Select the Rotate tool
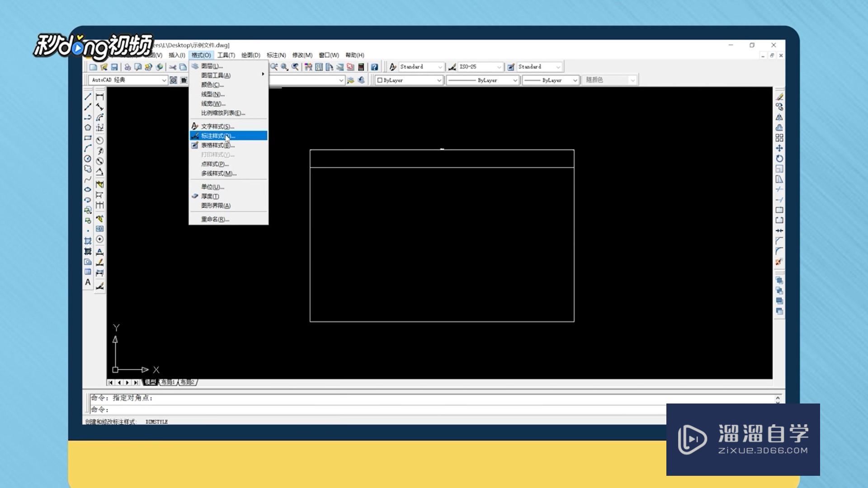868x488 pixels. point(779,159)
